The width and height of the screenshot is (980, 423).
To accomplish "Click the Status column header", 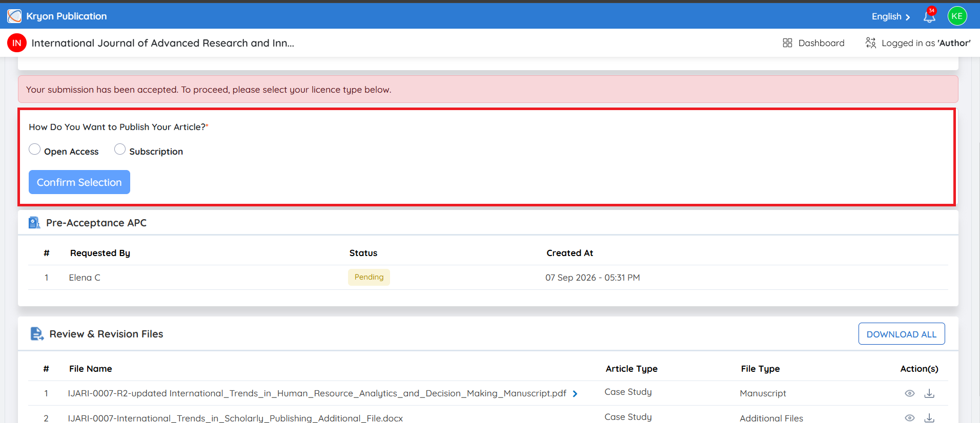I will pyautogui.click(x=363, y=253).
